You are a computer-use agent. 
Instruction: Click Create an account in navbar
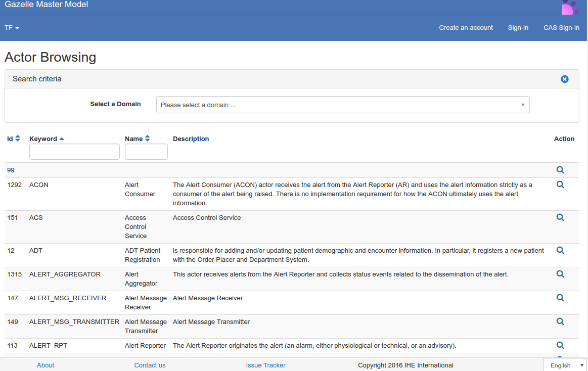tap(466, 28)
